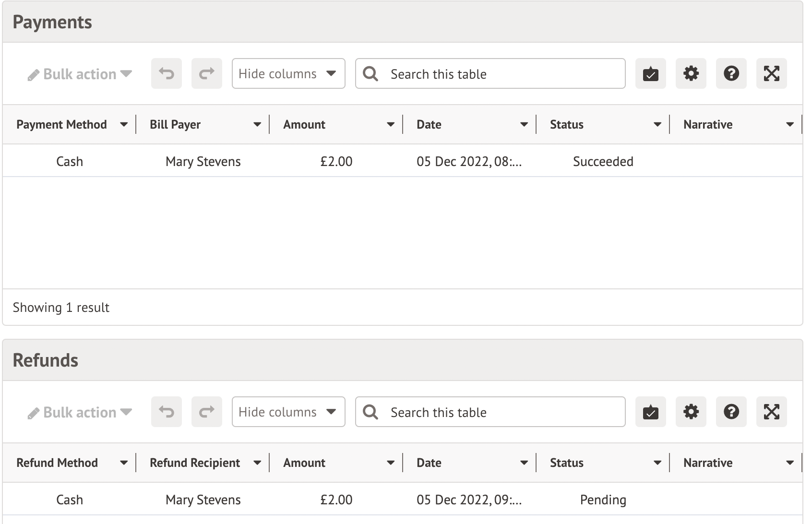Open the Payments Bulk action menu

(x=80, y=74)
